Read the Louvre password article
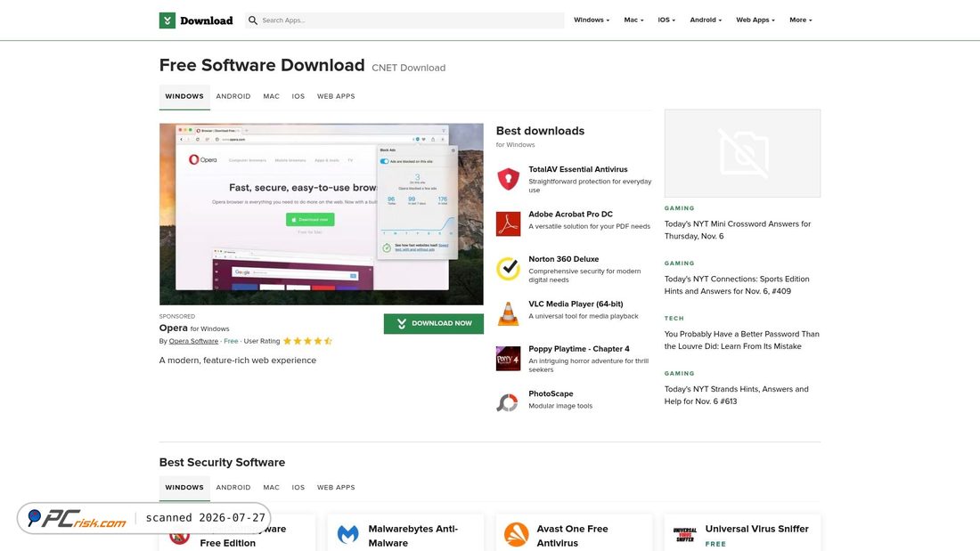 [742, 340]
